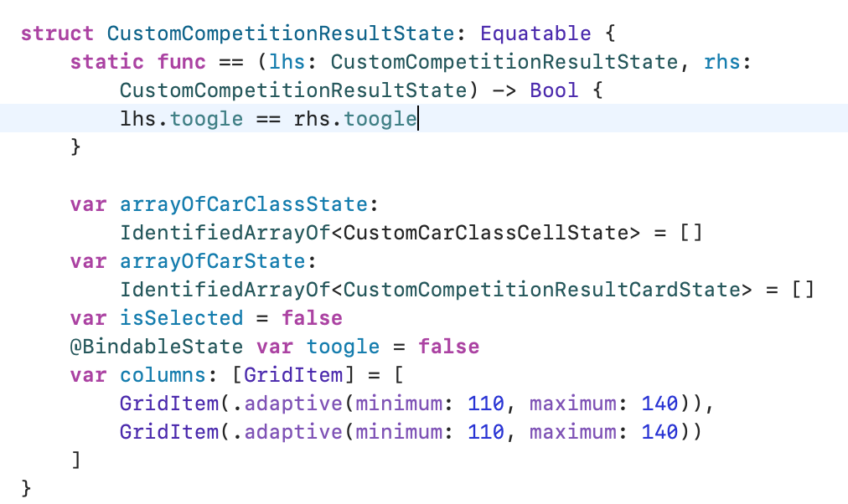Click the rhs parameter type CustomCompetitionResultState on the wrapped line
Image resolution: width=848 pixels, height=504 pixels.
pyautogui.click(x=293, y=90)
